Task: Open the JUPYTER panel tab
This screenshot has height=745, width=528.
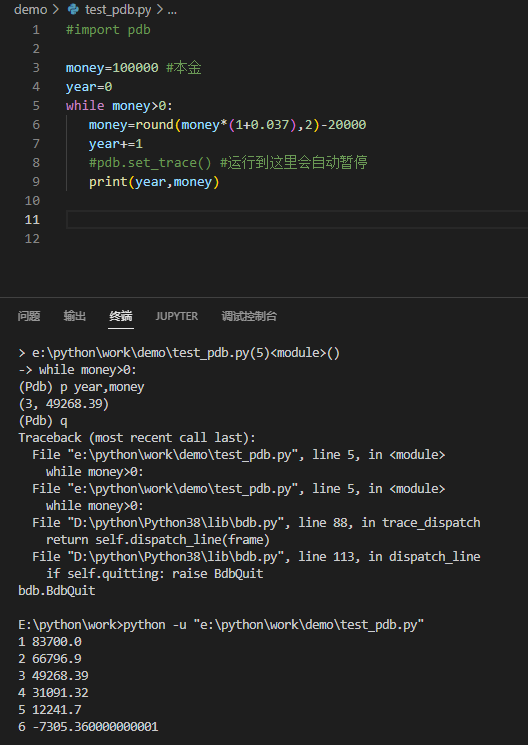Action: (177, 316)
